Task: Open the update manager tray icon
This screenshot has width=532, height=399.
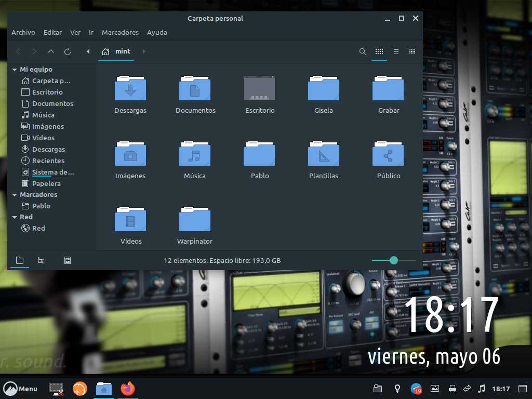Action: pyautogui.click(x=416, y=389)
